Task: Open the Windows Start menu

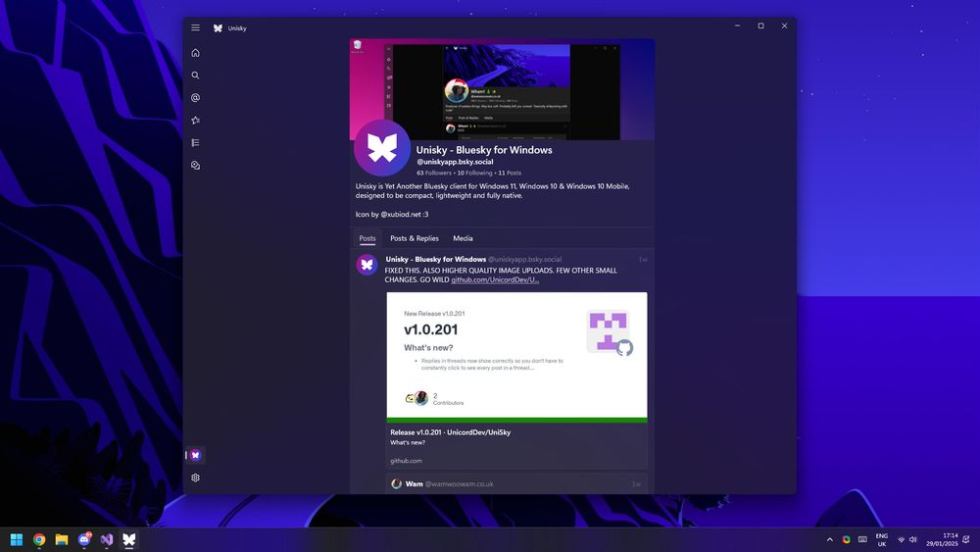Action: [x=17, y=539]
